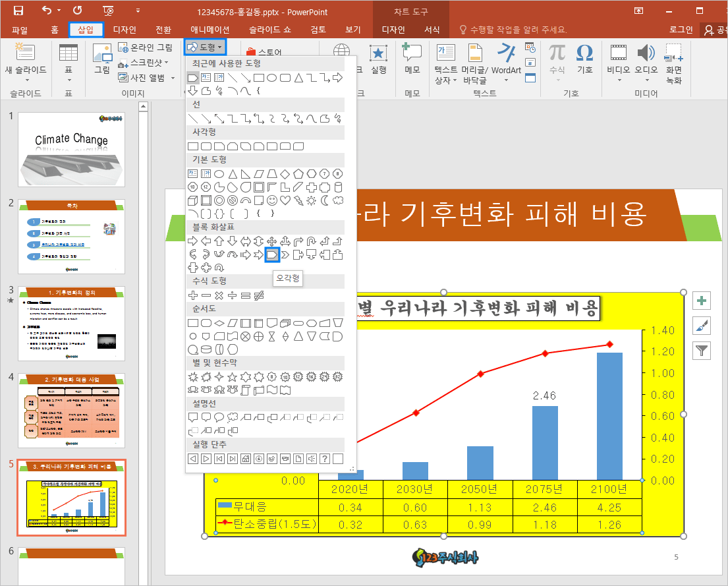
Task: Click the 2.46 data label on chart
Action: click(544, 396)
